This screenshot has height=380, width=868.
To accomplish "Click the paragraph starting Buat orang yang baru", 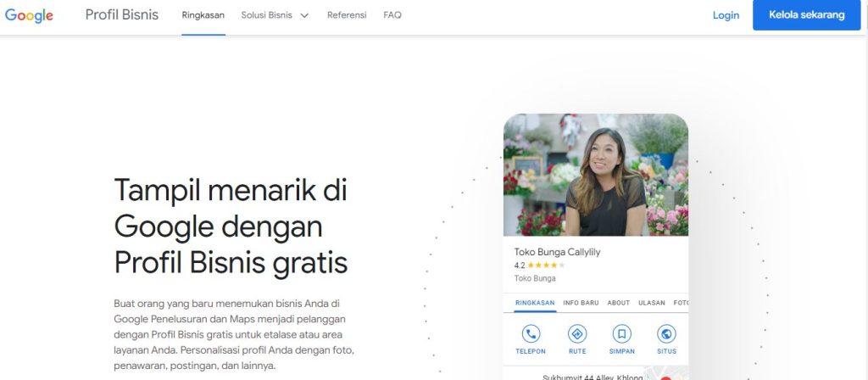I will (234, 334).
